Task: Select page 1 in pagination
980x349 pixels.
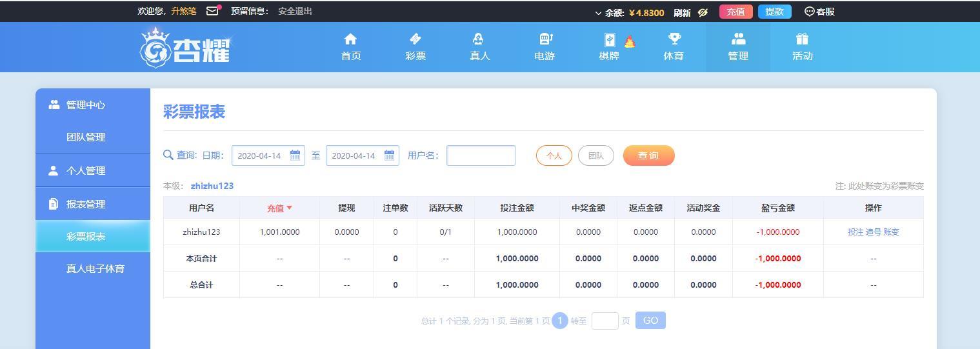Action: (560, 321)
